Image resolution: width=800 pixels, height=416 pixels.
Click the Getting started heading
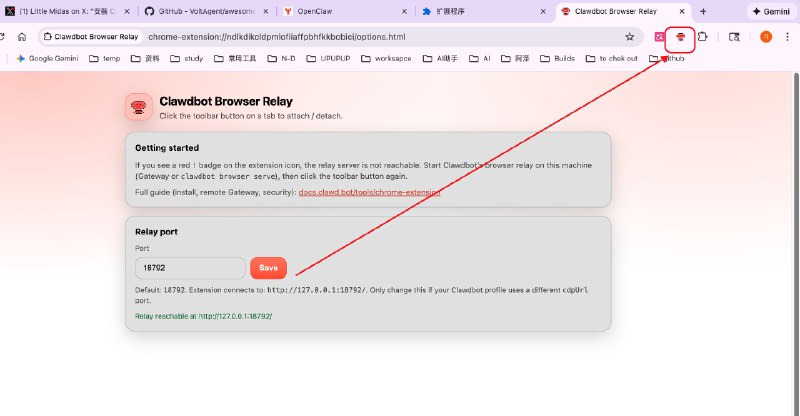click(x=167, y=148)
